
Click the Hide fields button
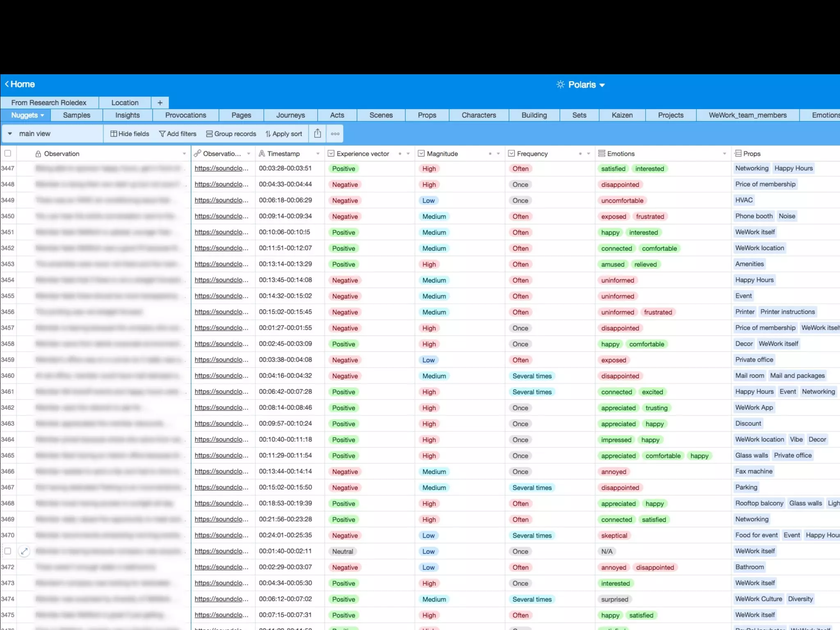(130, 134)
